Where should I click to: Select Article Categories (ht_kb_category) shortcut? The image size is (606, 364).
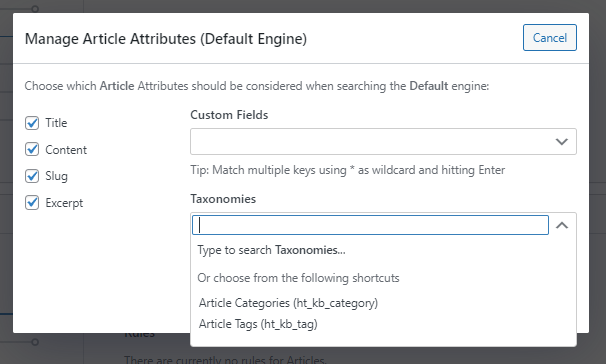pos(288,303)
